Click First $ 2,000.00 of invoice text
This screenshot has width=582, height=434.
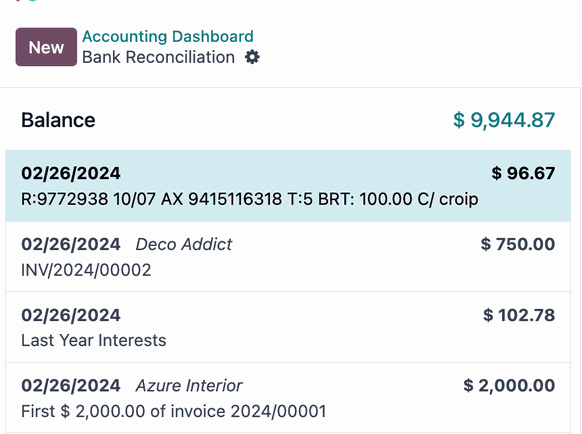point(174,411)
